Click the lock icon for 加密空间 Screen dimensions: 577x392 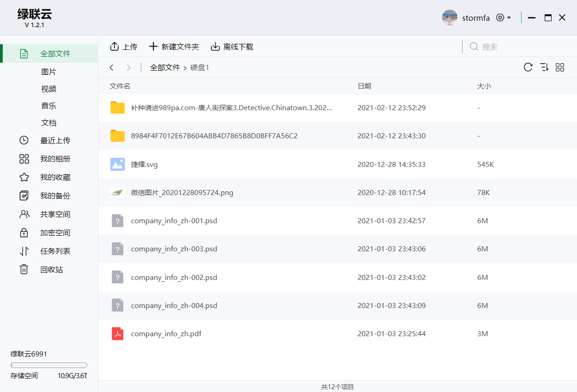click(x=24, y=232)
